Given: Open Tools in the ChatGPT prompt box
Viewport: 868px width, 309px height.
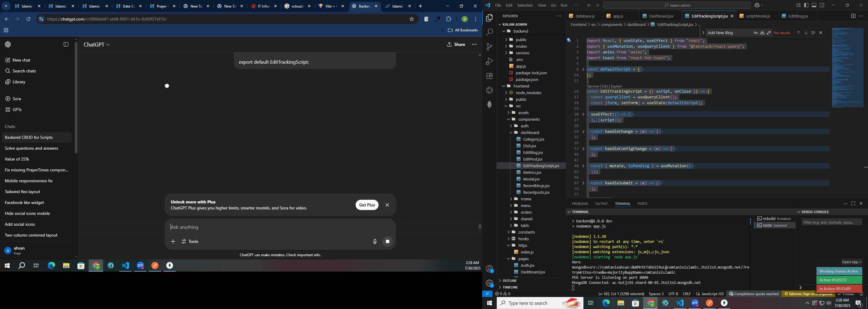Looking at the screenshot, I should point(190,241).
